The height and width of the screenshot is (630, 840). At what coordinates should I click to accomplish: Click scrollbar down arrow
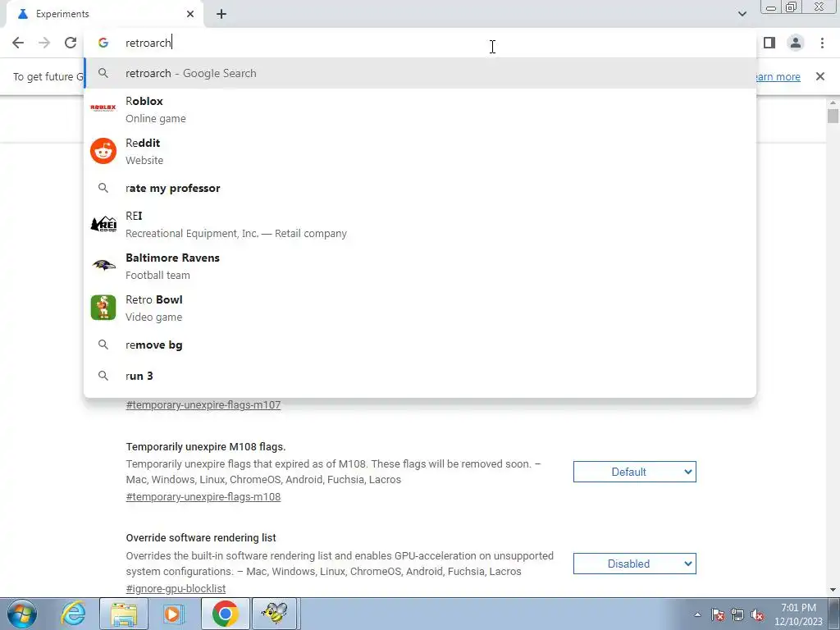tap(833, 589)
